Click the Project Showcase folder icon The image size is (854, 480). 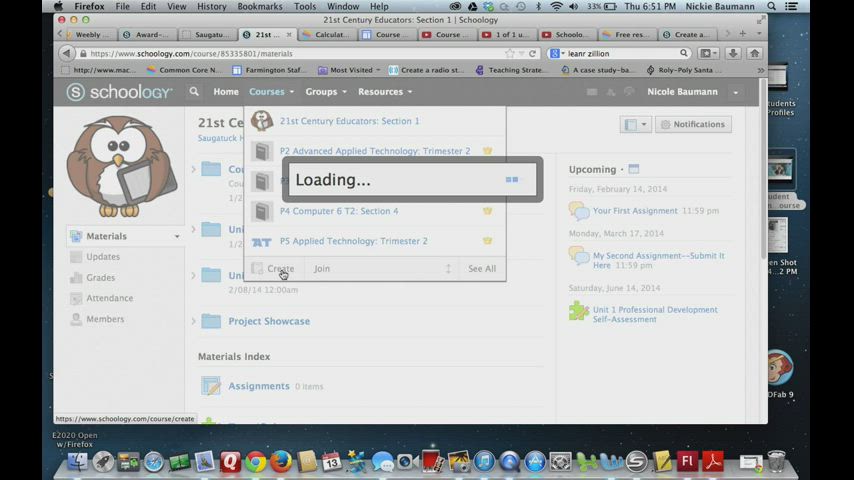click(211, 321)
